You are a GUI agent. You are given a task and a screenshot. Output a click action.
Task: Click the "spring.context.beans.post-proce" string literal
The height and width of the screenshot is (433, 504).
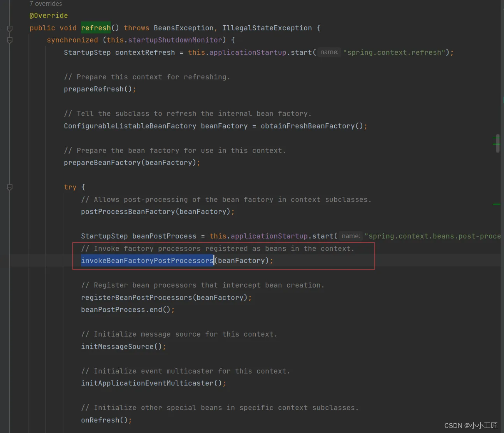pyautogui.click(x=432, y=236)
